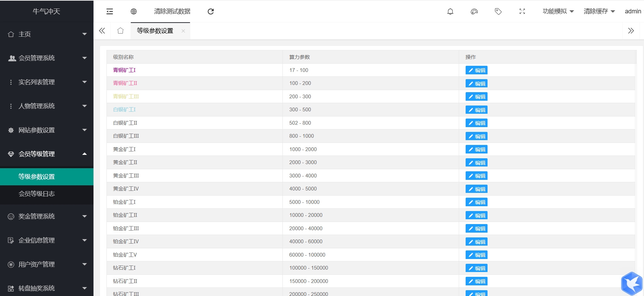Open the 清除缓存 dropdown
Image resolution: width=644 pixels, height=296 pixels.
coord(599,11)
